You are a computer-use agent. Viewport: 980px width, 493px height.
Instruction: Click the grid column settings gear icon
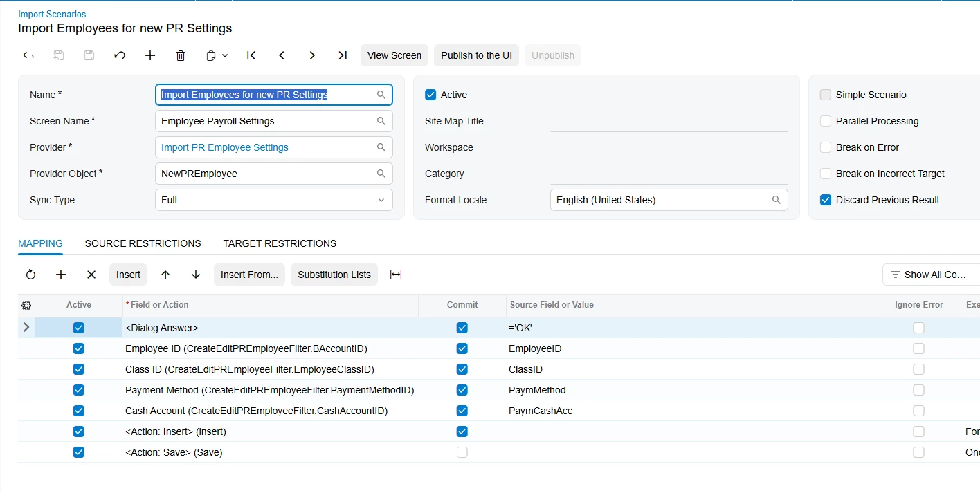26,305
